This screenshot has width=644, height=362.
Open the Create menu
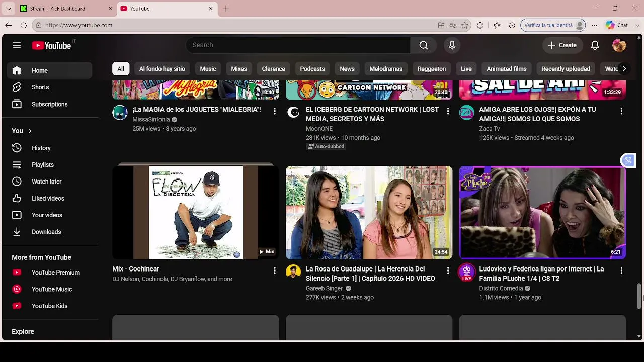(x=562, y=45)
